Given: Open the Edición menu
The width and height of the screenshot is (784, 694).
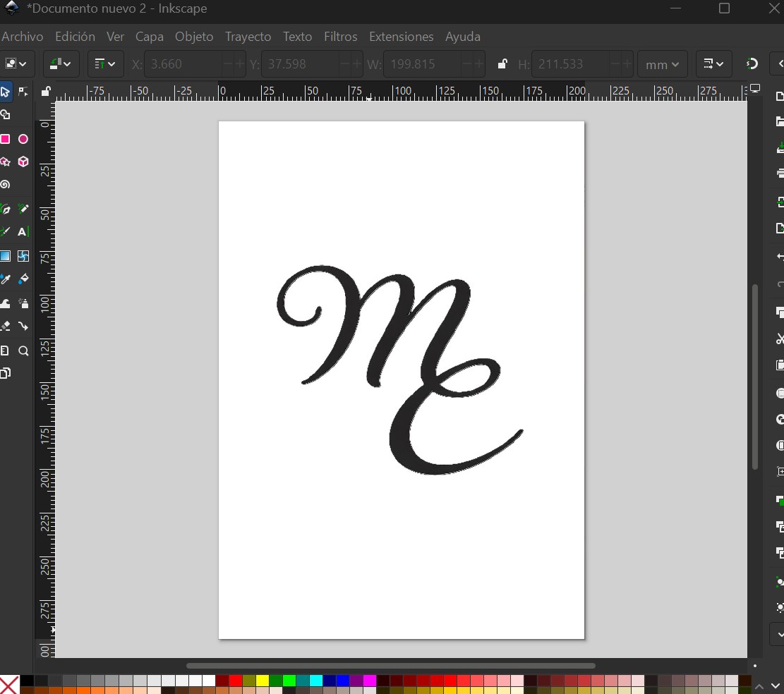Looking at the screenshot, I should (x=75, y=37).
